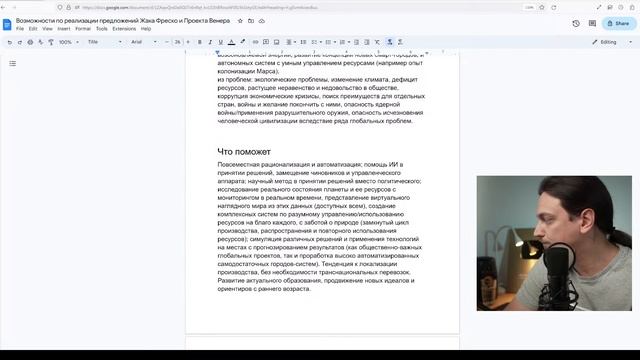Open the Format menu
This screenshot has height=360, width=640.
(x=83, y=29)
